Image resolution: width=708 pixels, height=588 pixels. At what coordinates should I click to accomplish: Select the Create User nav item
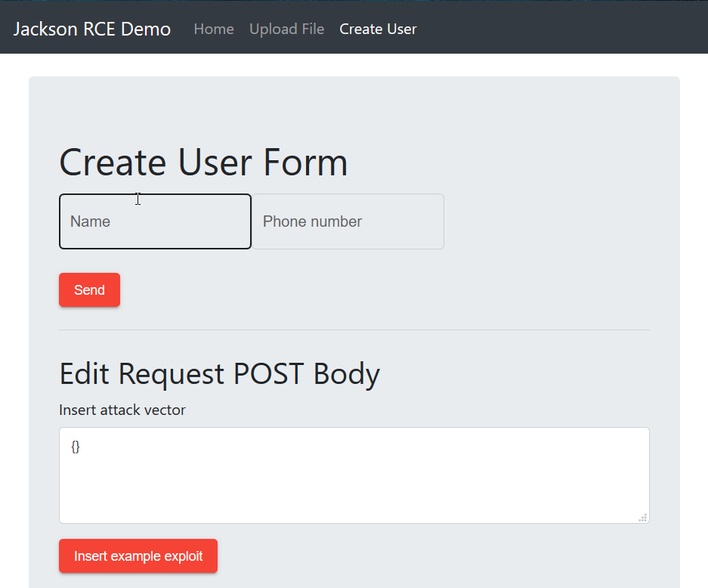(x=378, y=29)
